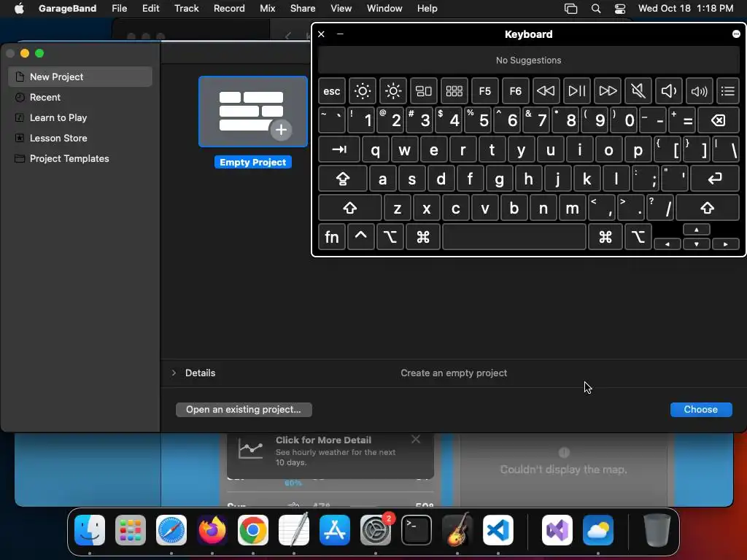Tap rewind media key on keyboard
The height and width of the screenshot is (560, 747).
(x=546, y=91)
